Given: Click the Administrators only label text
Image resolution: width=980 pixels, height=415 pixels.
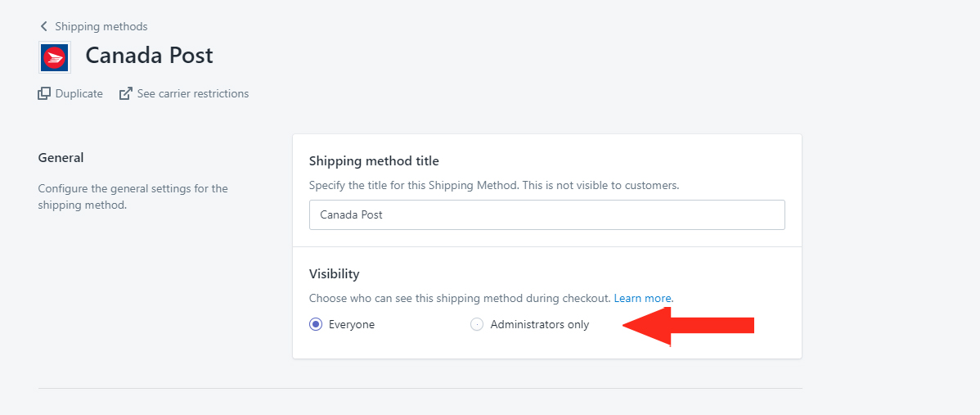Looking at the screenshot, I should pyautogui.click(x=540, y=324).
